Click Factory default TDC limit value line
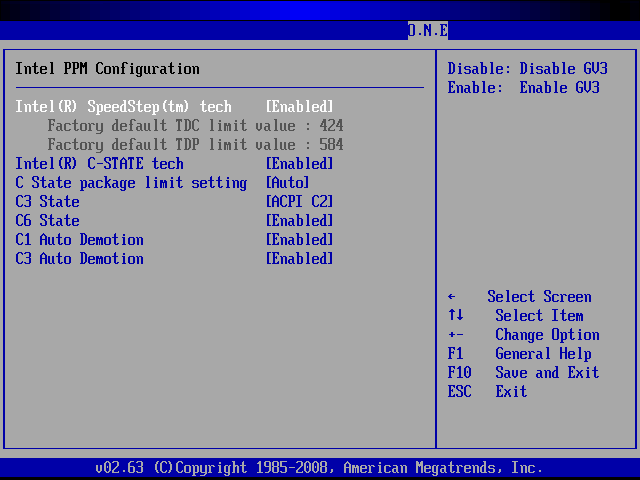 (196, 126)
